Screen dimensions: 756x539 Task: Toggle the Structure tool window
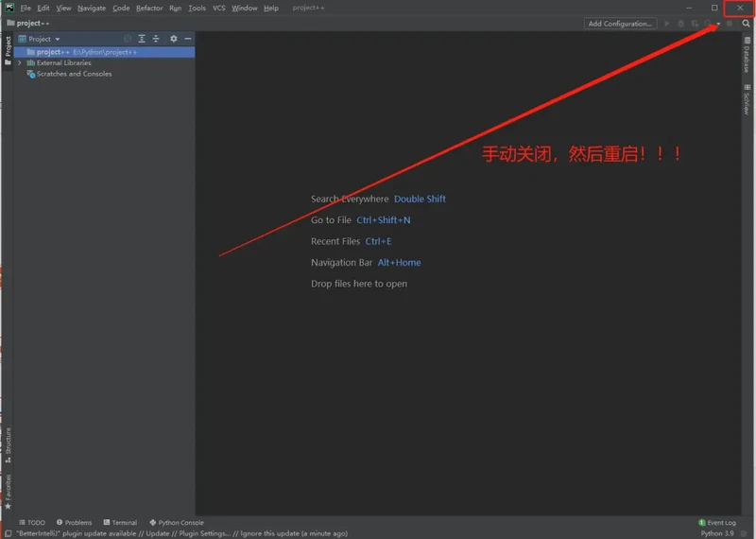(8, 443)
